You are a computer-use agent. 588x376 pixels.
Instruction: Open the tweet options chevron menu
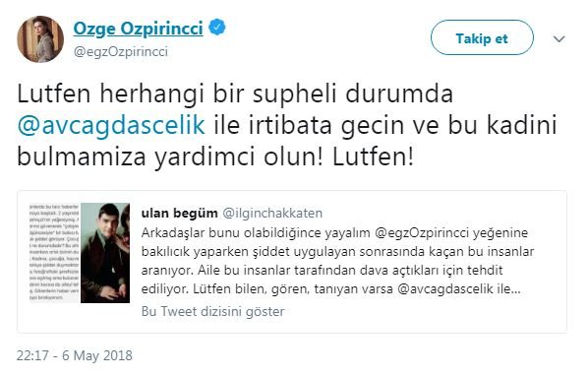[559, 38]
